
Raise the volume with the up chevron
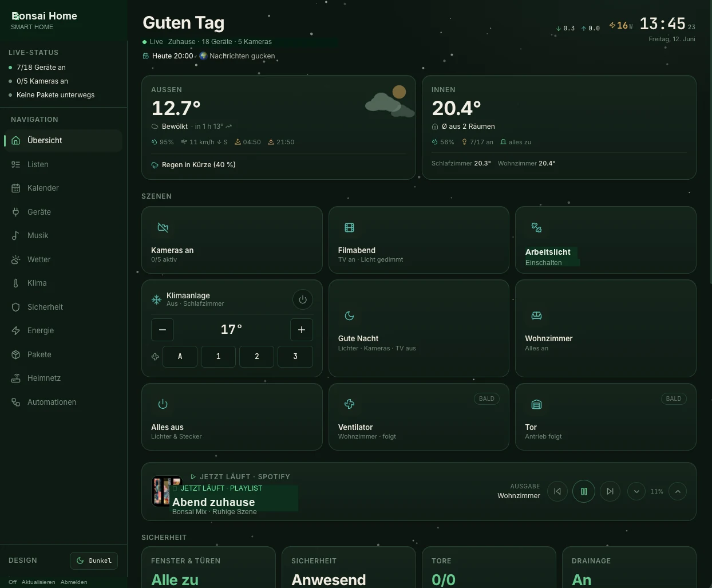coord(678,491)
